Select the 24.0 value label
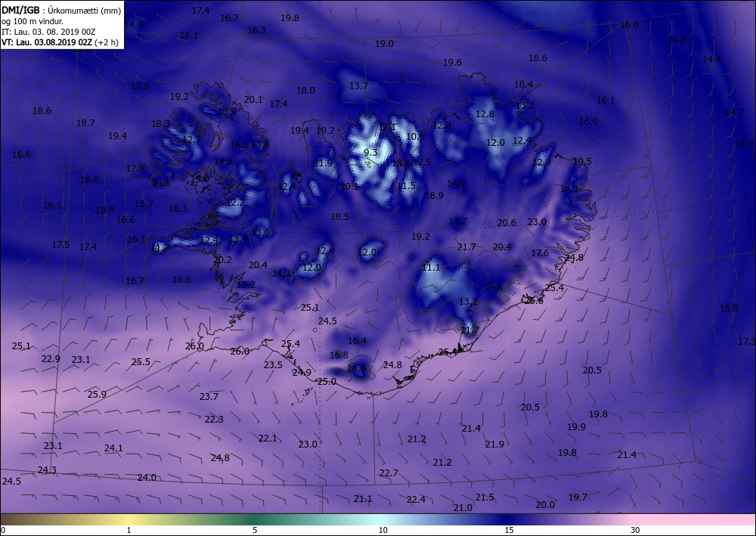Screen dimensions: 756x536 [x=147, y=478]
